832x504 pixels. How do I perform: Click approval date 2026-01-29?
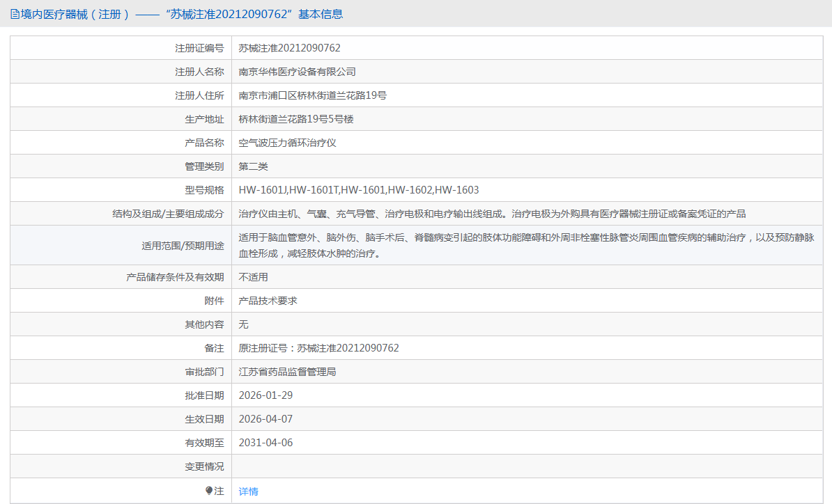pyautogui.click(x=266, y=395)
